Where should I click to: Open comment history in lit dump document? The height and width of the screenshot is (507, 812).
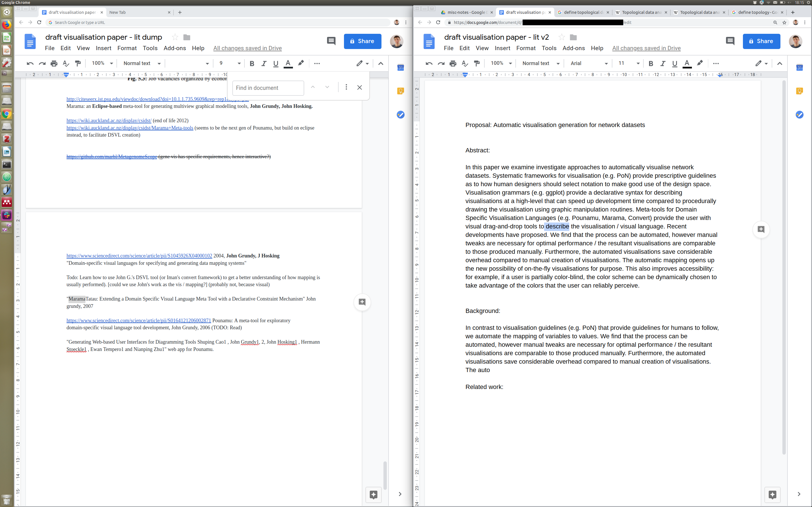(x=331, y=41)
